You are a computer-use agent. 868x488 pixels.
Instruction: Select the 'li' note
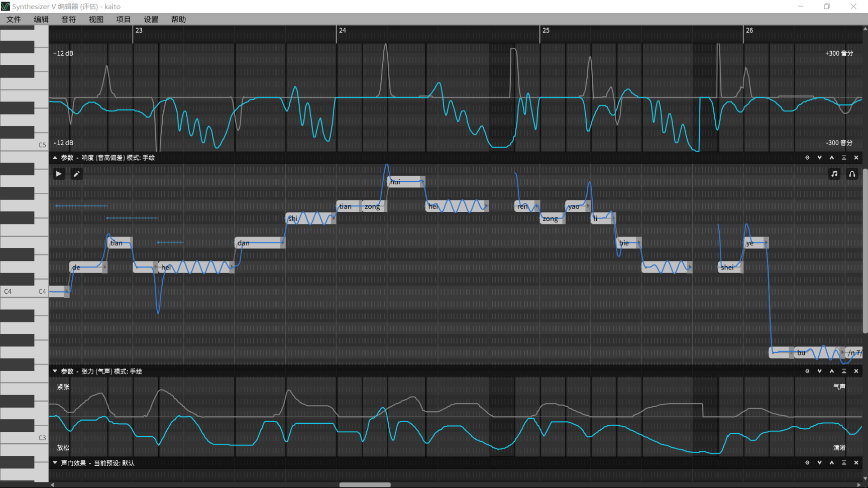[x=603, y=218]
